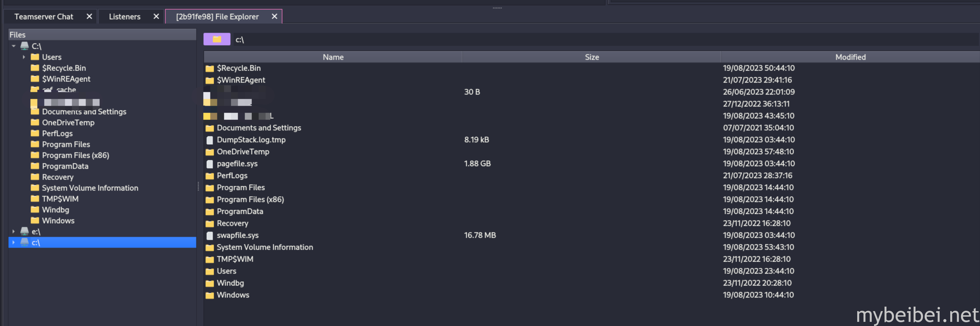Click the swapfile.sys file icon
The height and width of the screenshot is (326, 980).
[210, 235]
